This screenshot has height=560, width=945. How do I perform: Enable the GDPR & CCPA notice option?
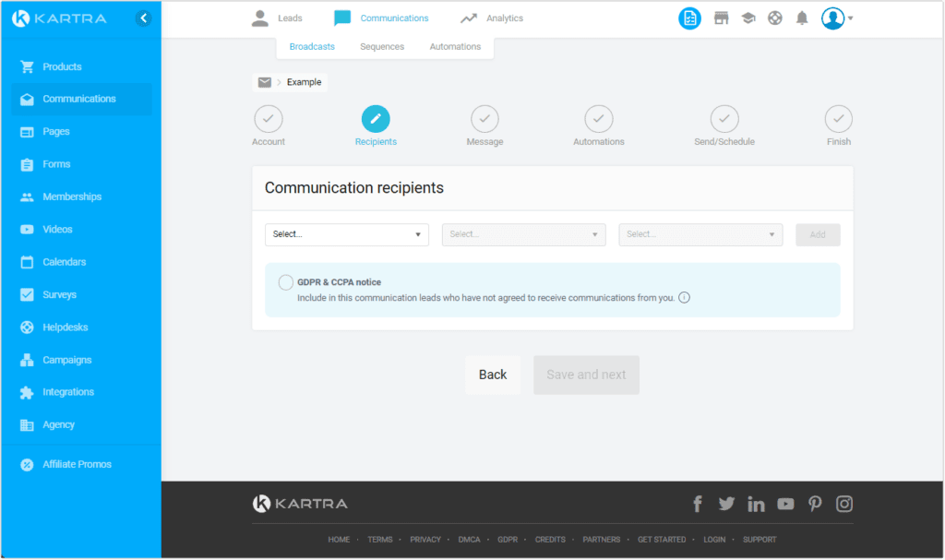[286, 282]
